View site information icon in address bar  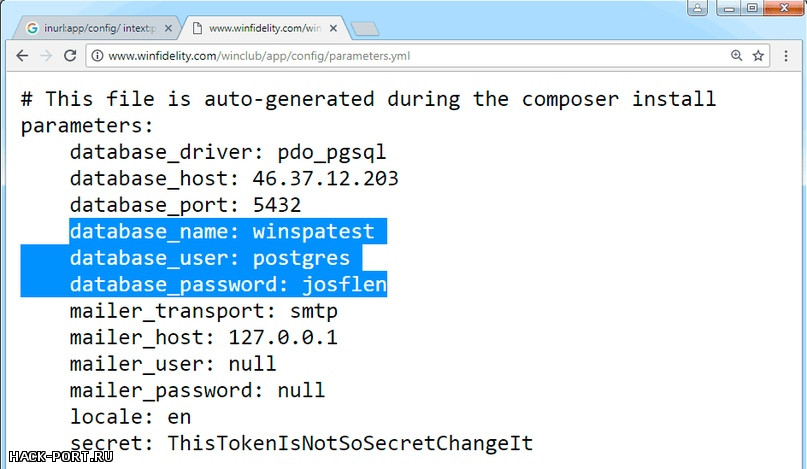(x=97, y=56)
